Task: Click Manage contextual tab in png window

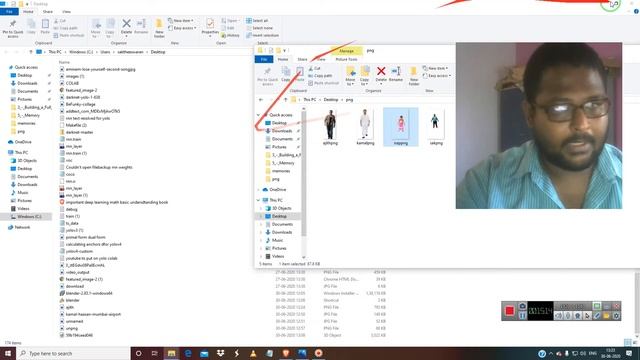Action: pyautogui.click(x=347, y=51)
